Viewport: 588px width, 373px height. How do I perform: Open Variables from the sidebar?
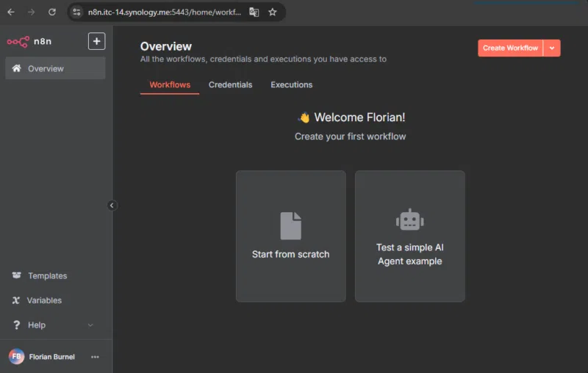pyautogui.click(x=44, y=300)
